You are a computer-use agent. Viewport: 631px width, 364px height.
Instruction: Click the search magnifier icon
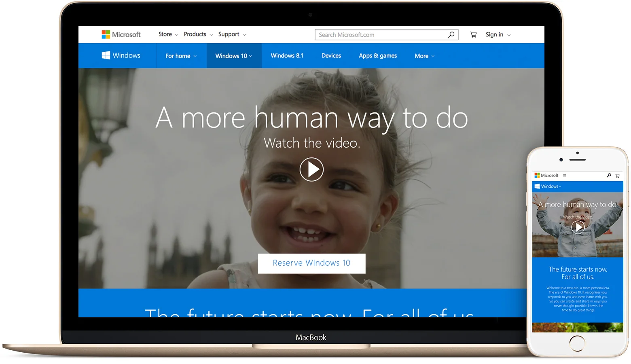pos(451,35)
